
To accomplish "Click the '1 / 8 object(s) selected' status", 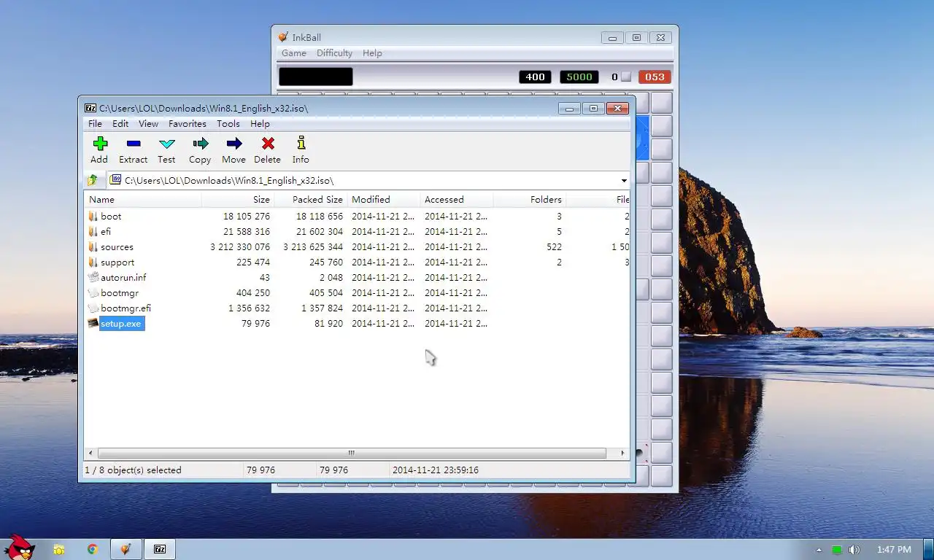I will click(x=133, y=470).
